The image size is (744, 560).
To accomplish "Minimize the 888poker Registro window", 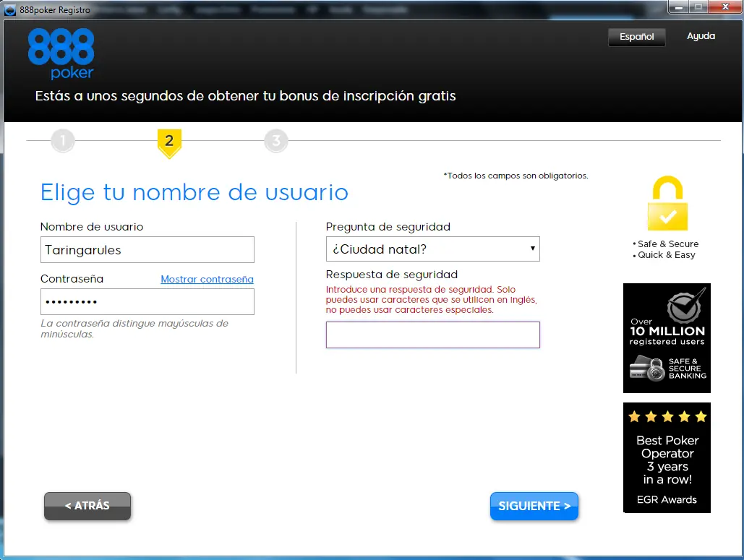I will [678, 7].
